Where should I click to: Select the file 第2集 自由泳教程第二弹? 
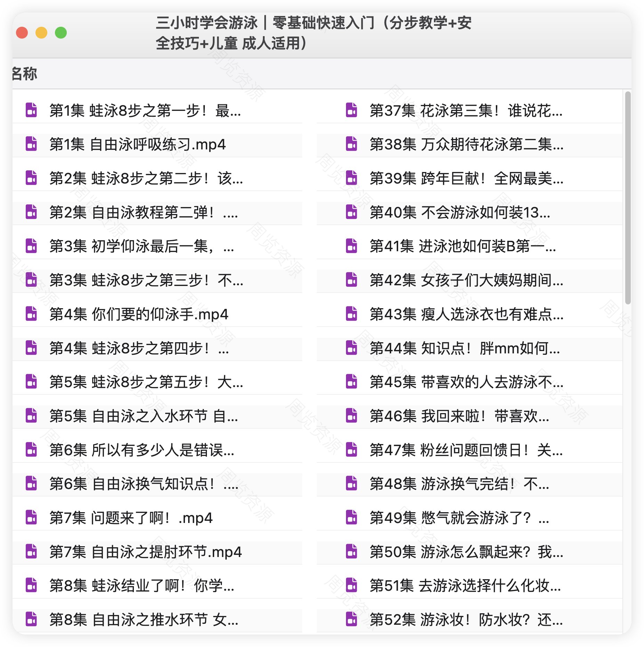(143, 212)
